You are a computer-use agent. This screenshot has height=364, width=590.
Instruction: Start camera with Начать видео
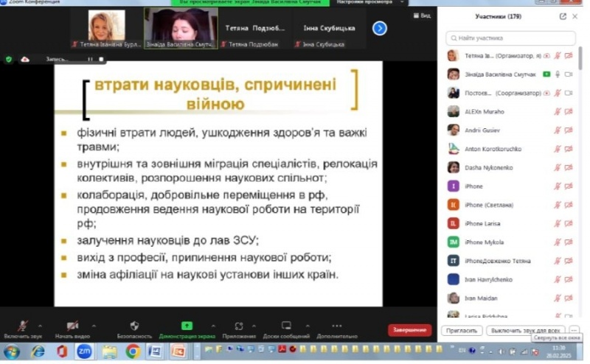(72, 329)
